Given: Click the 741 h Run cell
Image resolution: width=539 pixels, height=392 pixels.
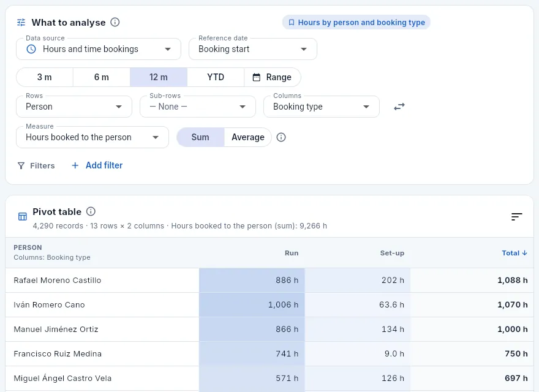Looking at the screenshot, I should 252,354.
